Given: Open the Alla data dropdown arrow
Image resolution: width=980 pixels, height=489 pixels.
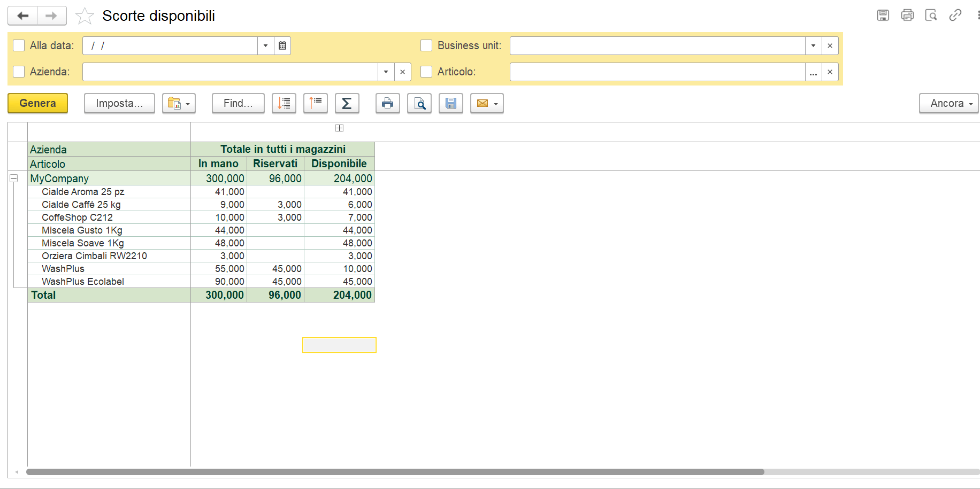Looking at the screenshot, I should pos(266,45).
